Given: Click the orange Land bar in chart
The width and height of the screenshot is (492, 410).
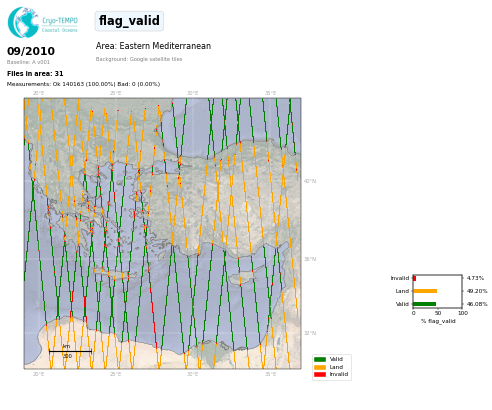Looking at the screenshot, I should 425,291.
